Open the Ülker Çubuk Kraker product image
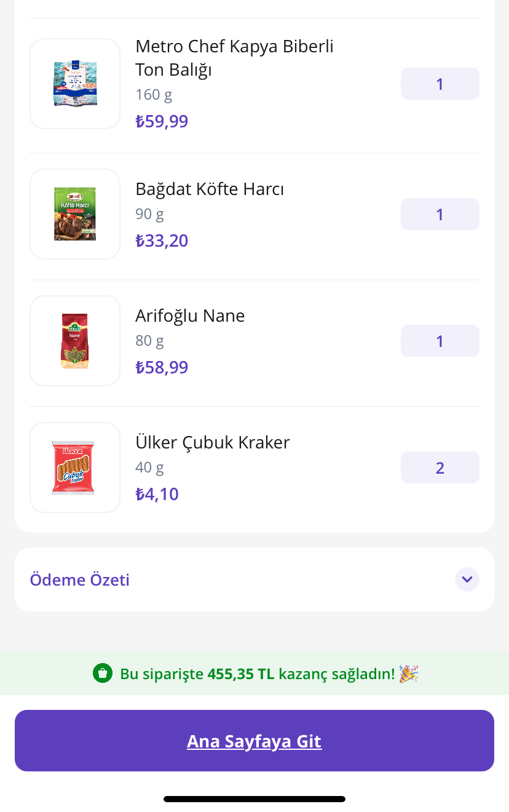The width and height of the screenshot is (509, 812). (x=75, y=468)
